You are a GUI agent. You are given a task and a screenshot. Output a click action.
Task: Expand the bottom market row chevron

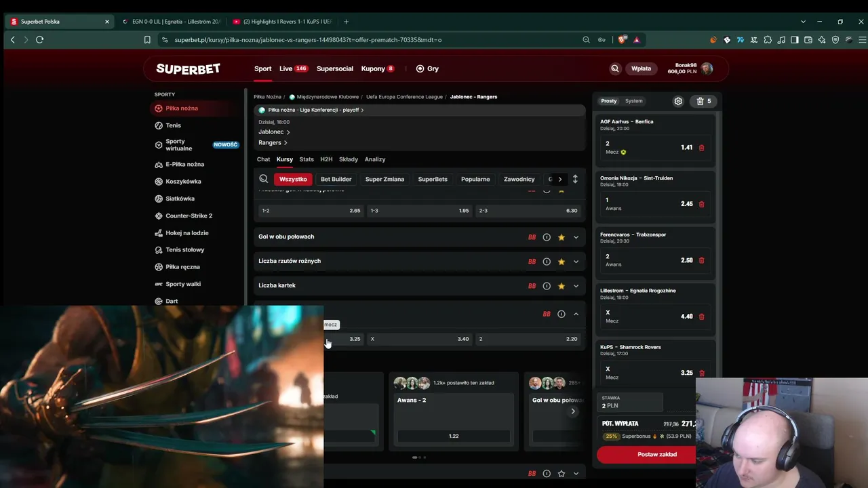coord(576,474)
